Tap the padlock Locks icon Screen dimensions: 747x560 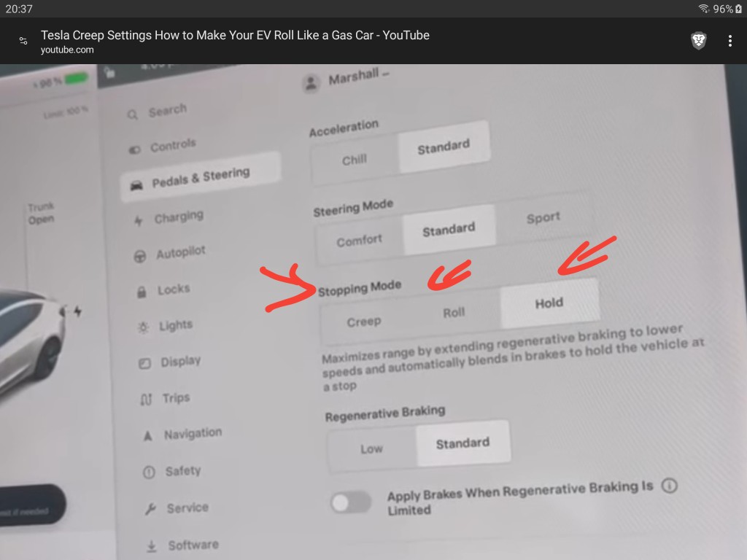coord(142,292)
